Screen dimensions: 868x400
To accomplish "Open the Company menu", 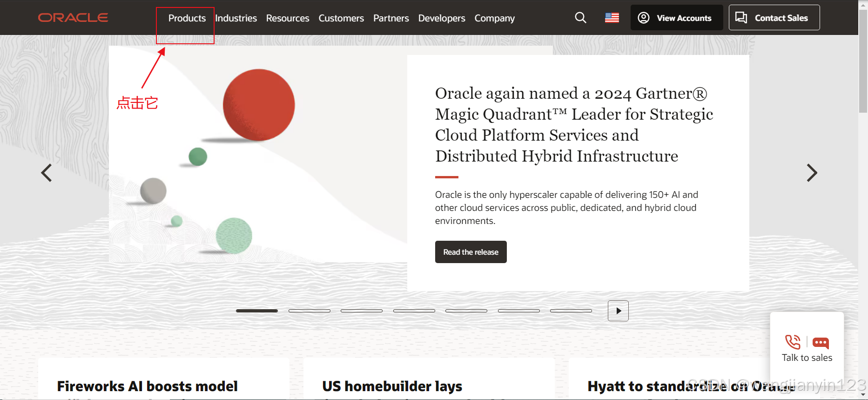I will 495,18.
